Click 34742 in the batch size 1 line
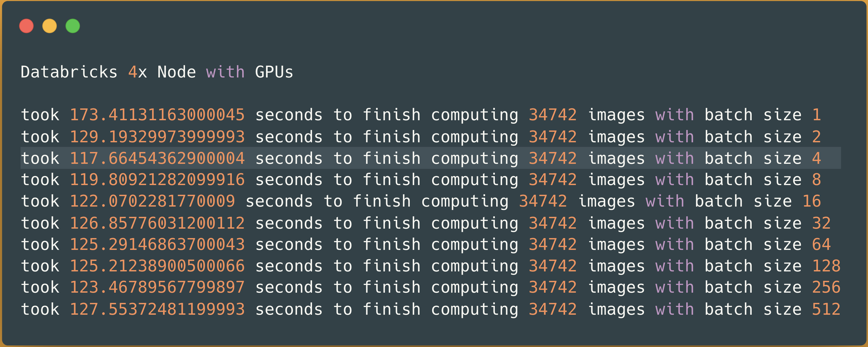This screenshot has width=868, height=347. (553, 115)
